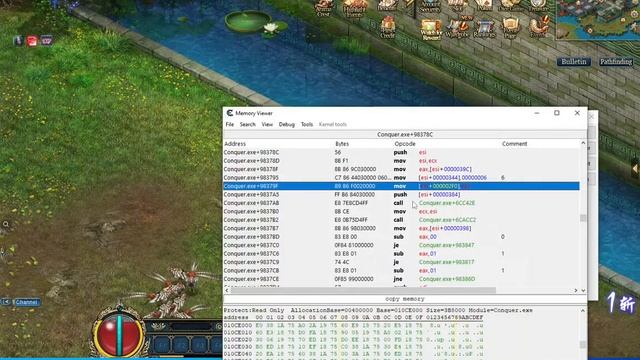The height and width of the screenshot is (360, 640).
Task: Open the Tools menu
Action: 307,124
